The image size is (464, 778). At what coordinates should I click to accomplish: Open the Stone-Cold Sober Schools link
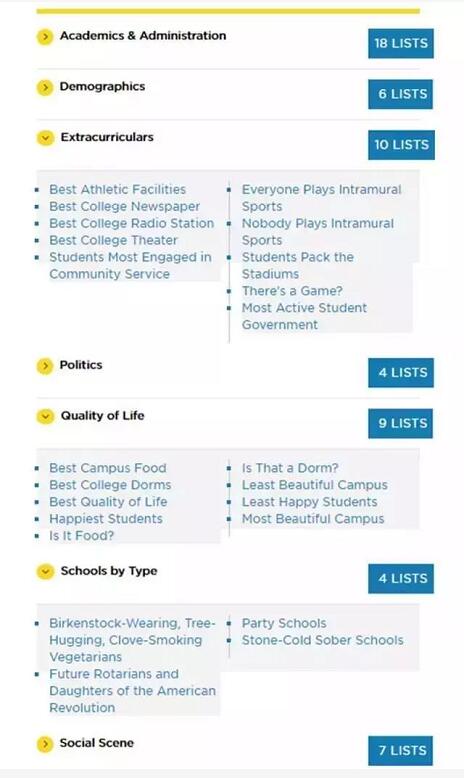pos(323,640)
